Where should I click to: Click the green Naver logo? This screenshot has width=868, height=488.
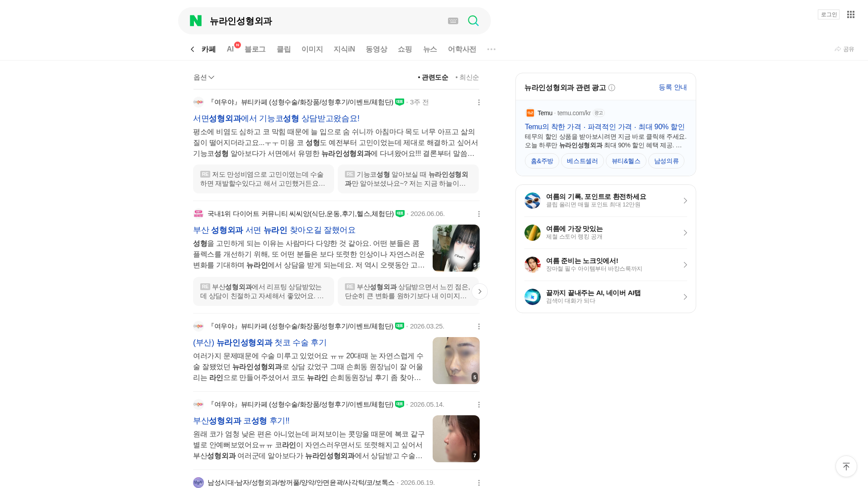[196, 21]
